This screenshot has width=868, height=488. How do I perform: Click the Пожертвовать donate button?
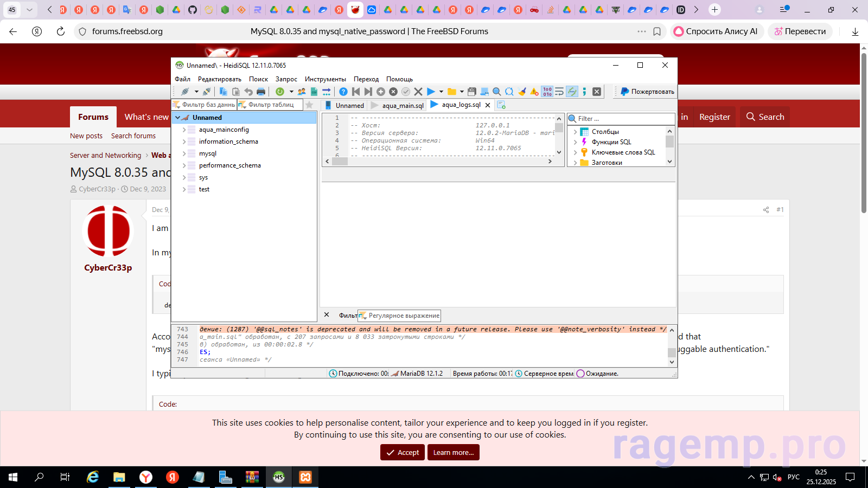coord(647,92)
